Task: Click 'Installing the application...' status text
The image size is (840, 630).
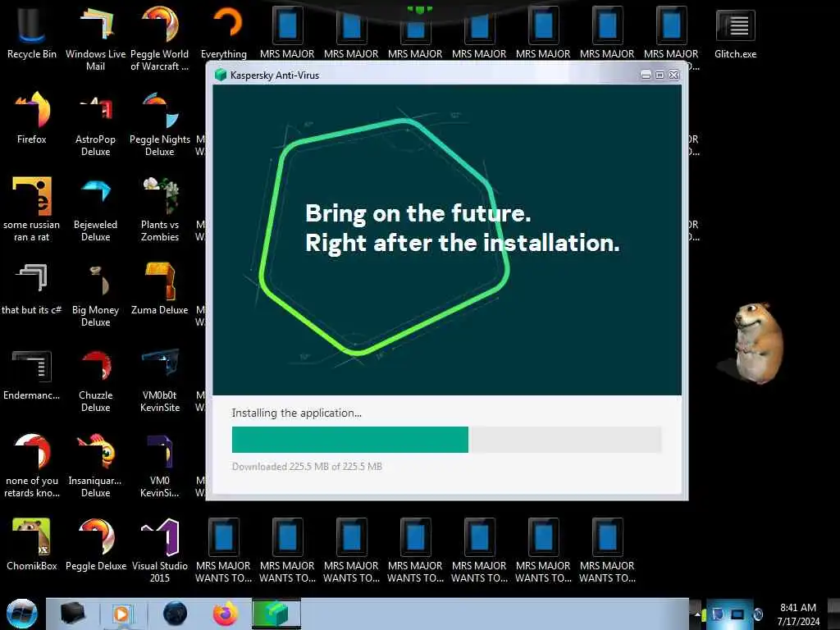Action: tap(296, 413)
